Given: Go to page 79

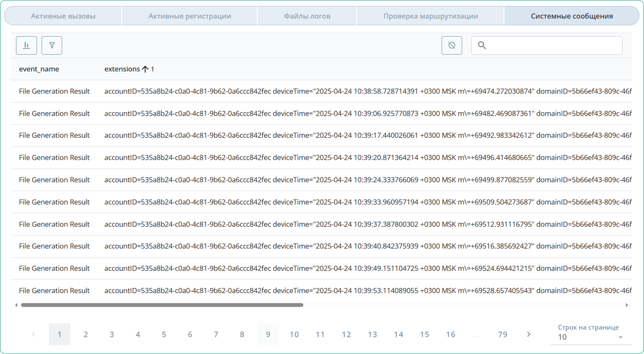Looking at the screenshot, I should (502, 334).
